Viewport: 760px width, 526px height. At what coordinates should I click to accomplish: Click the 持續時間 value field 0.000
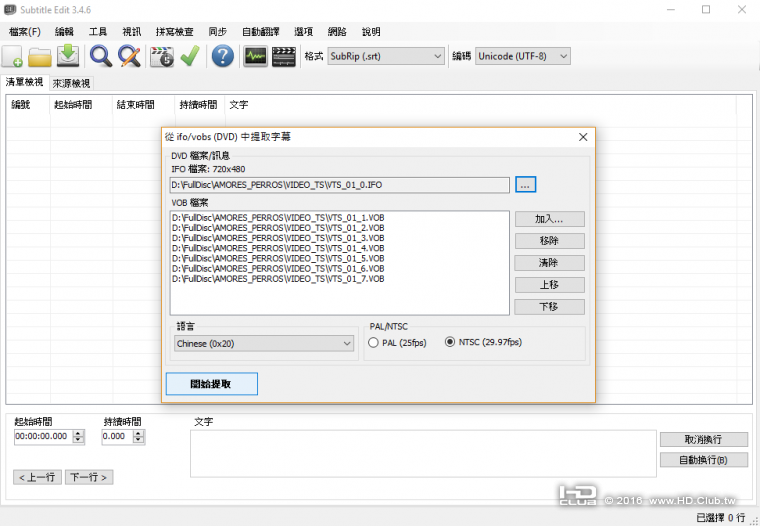117,436
